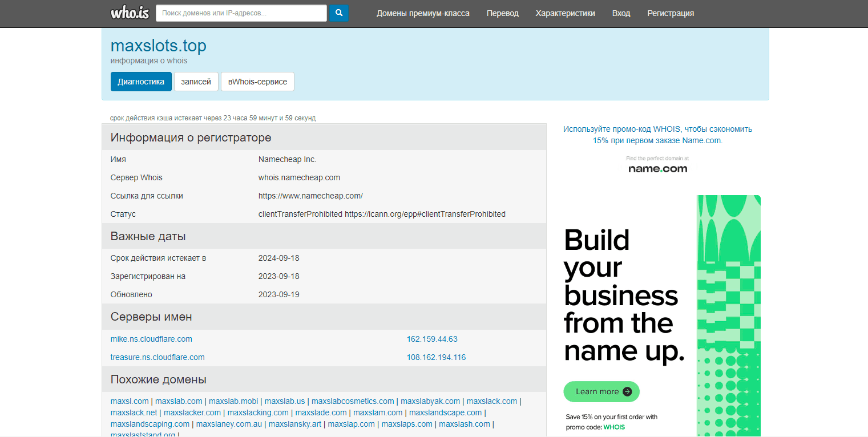Click the Вход login link
Image resolution: width=868 pixels, height=437 pixels.
click(x=621, y=13)
